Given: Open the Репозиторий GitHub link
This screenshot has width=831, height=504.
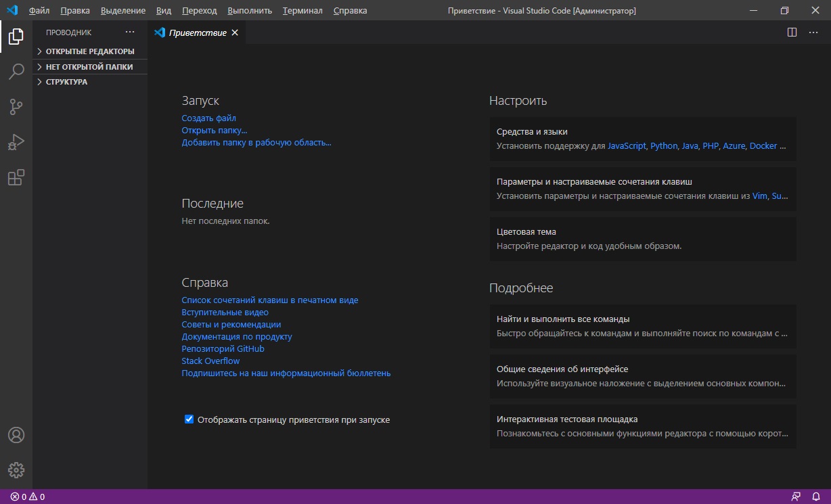Looking at the screenshot, I should 223,349.
